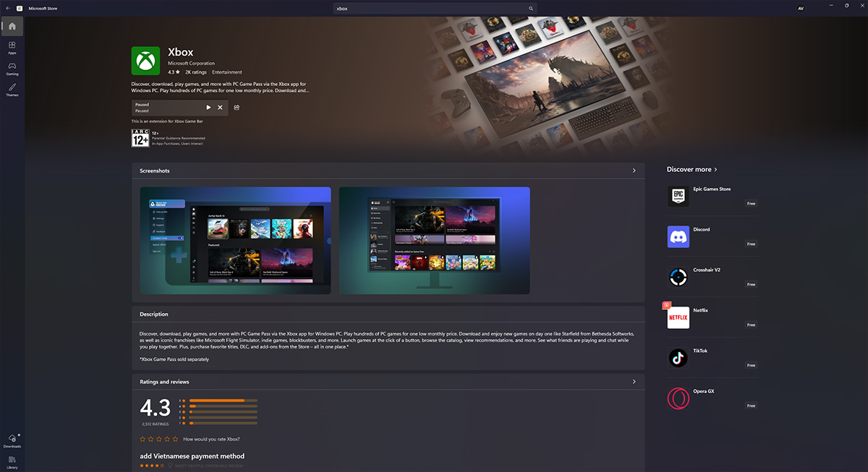Open the Apps section in sidebar
Image resolution: width=868 pixels, height=472 pixels.
coord(12,48)
